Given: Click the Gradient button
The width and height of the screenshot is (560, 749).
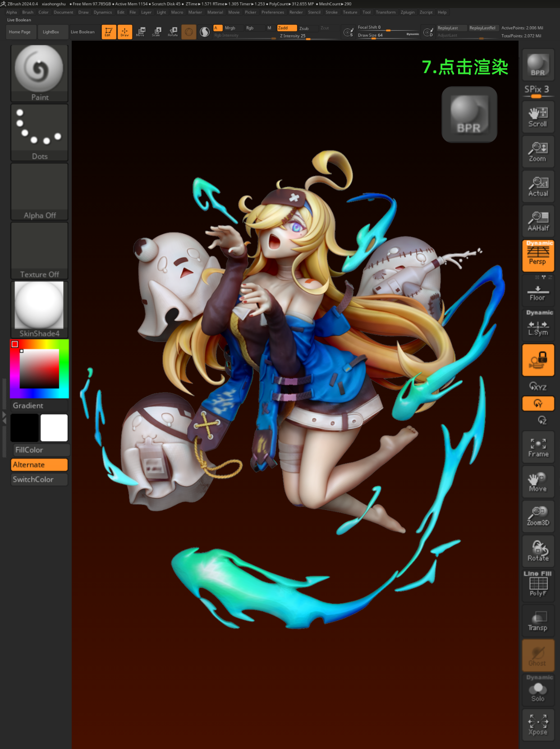Looking at the screenshot, I should (39, 406).
